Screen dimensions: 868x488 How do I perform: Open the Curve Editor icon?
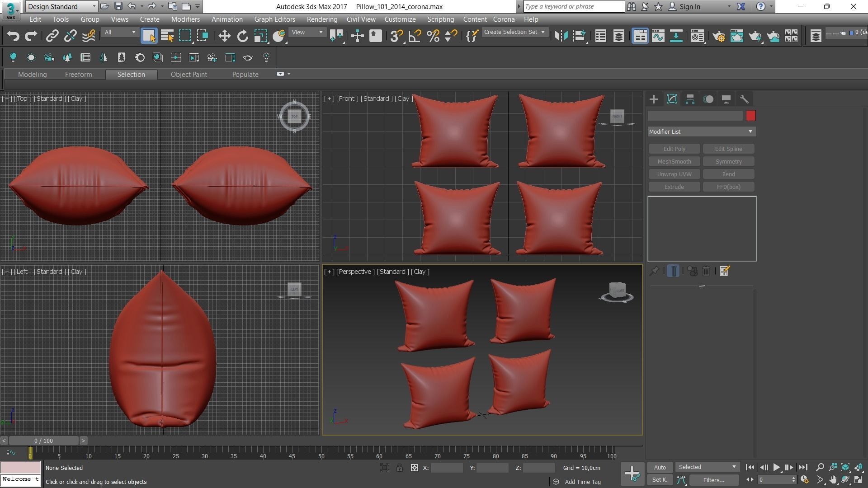coord(658,36)
